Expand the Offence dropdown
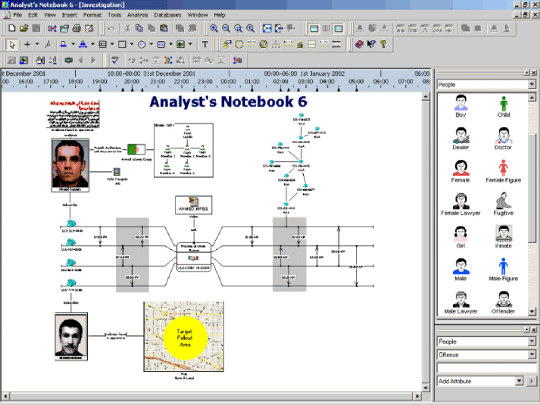This screenshot has height=405, width=540. click(x=532, y=354)
